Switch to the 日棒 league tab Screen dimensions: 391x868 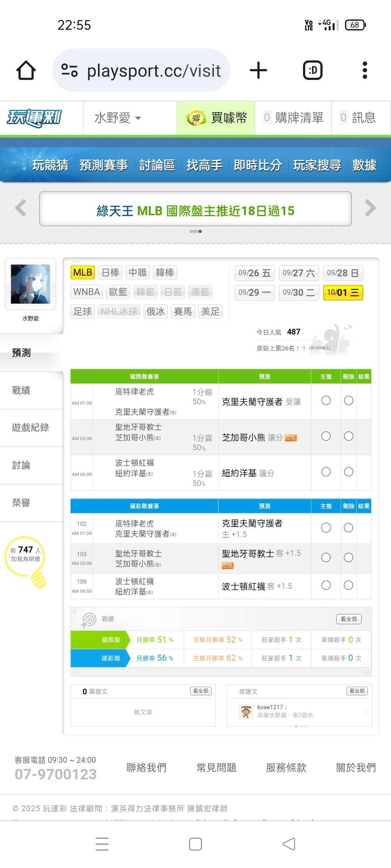tap(110, 272)
